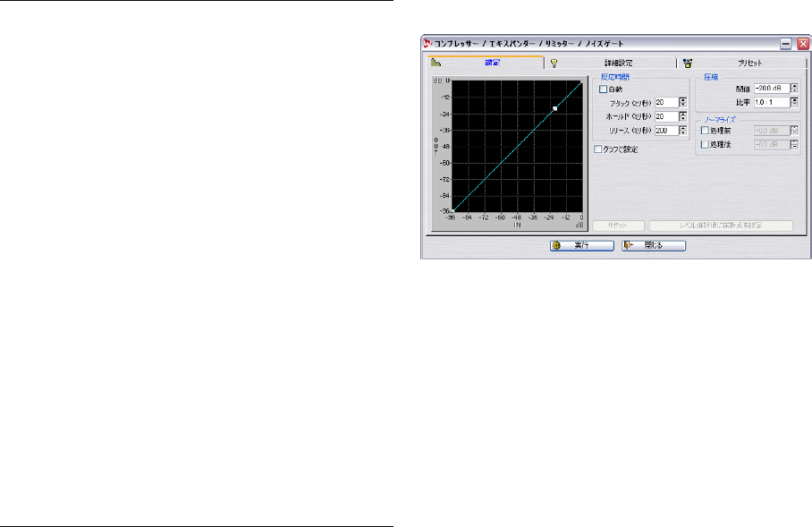Switch to the 設定 tab
Screen dimensions: 812x527
(x=486, y=63)
